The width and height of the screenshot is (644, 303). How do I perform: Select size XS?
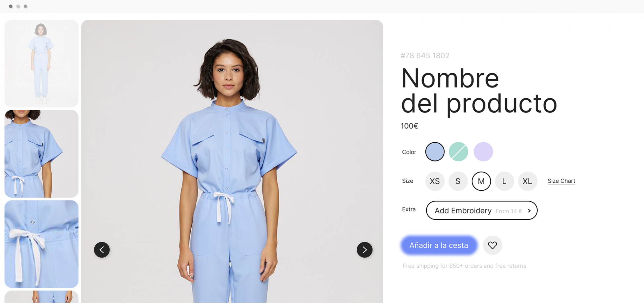pos(435,181)
